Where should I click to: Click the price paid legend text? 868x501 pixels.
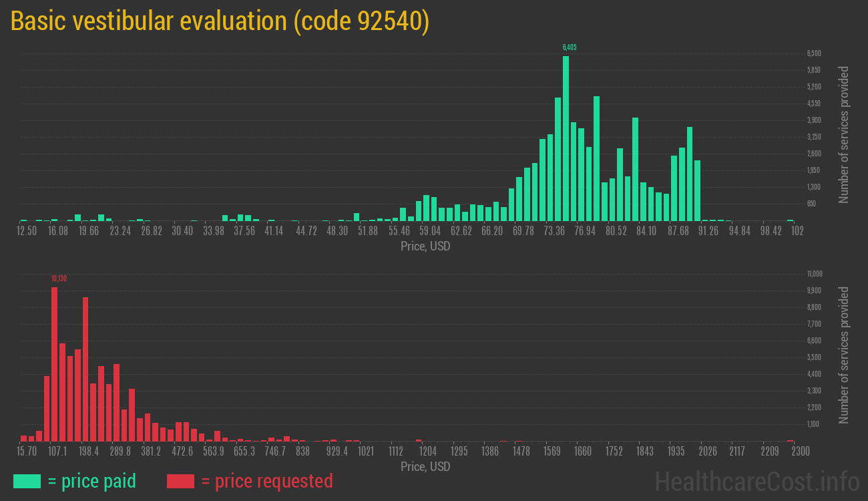click(x=92, y=481)
